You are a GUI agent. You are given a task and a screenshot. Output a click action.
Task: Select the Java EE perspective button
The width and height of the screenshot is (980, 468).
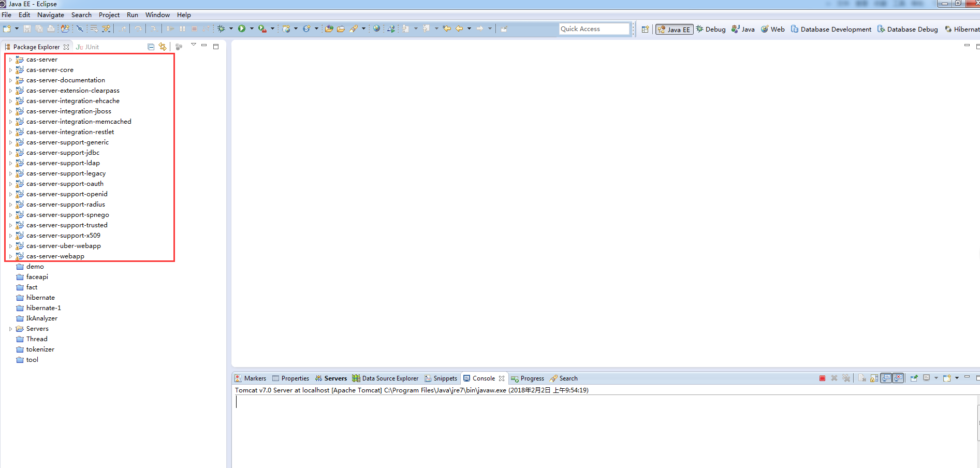click(674, 30)
